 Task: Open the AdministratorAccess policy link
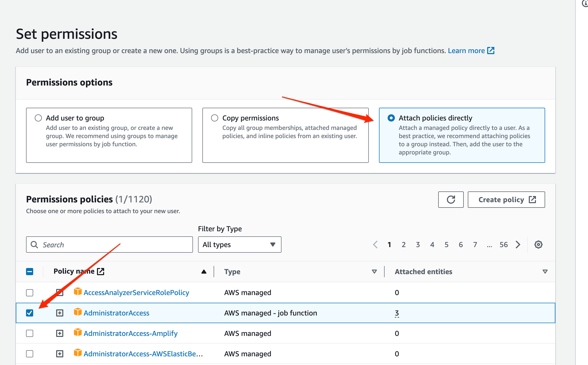[117, 313]
